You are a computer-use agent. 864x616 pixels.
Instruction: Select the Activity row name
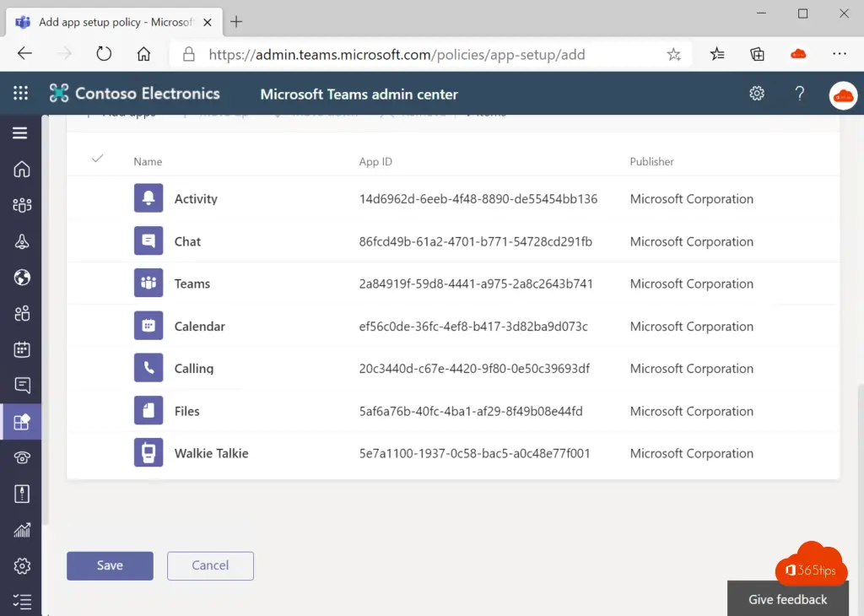pyautogui.click(x=196, y=199)
